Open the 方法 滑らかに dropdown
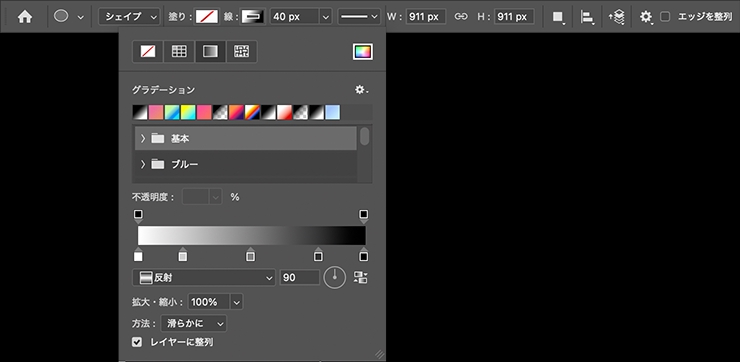Screen dimensions: 740x362 click(x=193, y=324)
